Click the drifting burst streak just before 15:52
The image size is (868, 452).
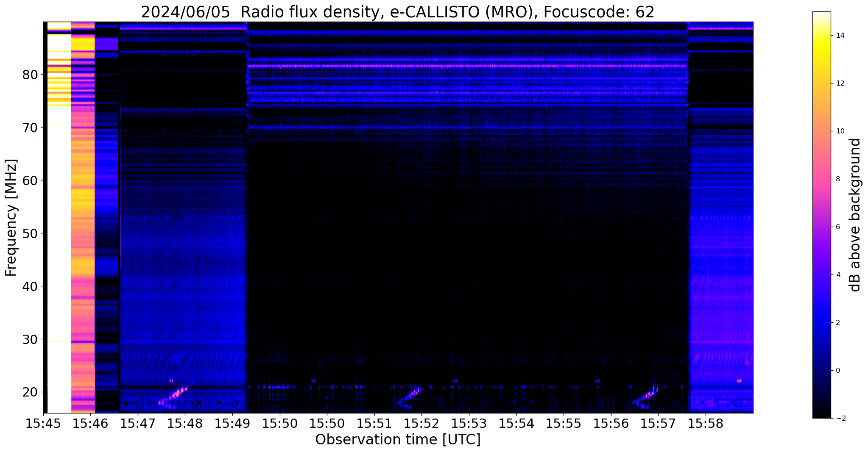[410, 397]
